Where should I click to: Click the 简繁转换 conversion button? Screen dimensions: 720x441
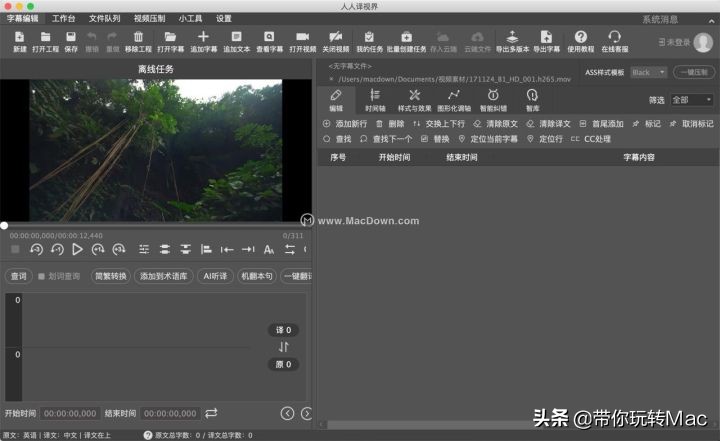click(111, 276)
